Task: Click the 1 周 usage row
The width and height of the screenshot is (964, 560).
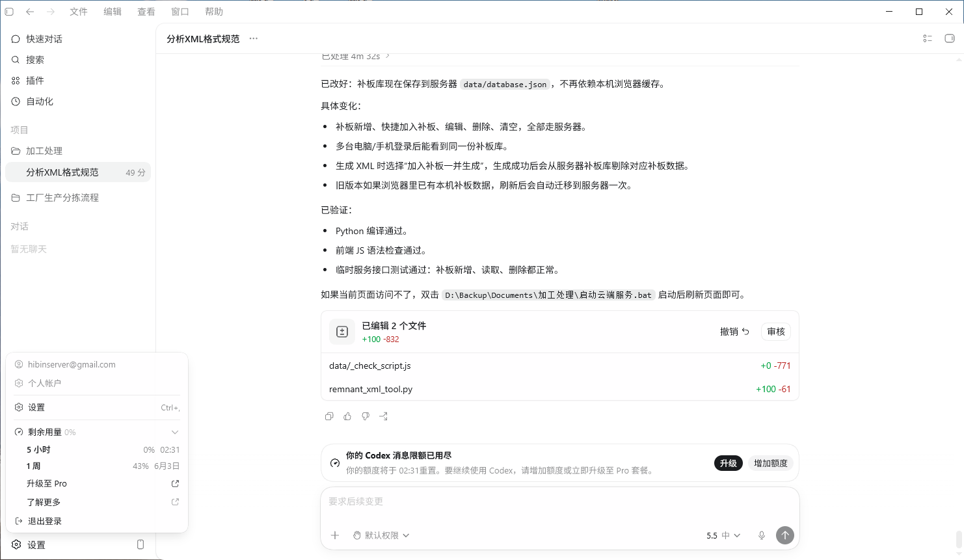Action: pos(97,466)
